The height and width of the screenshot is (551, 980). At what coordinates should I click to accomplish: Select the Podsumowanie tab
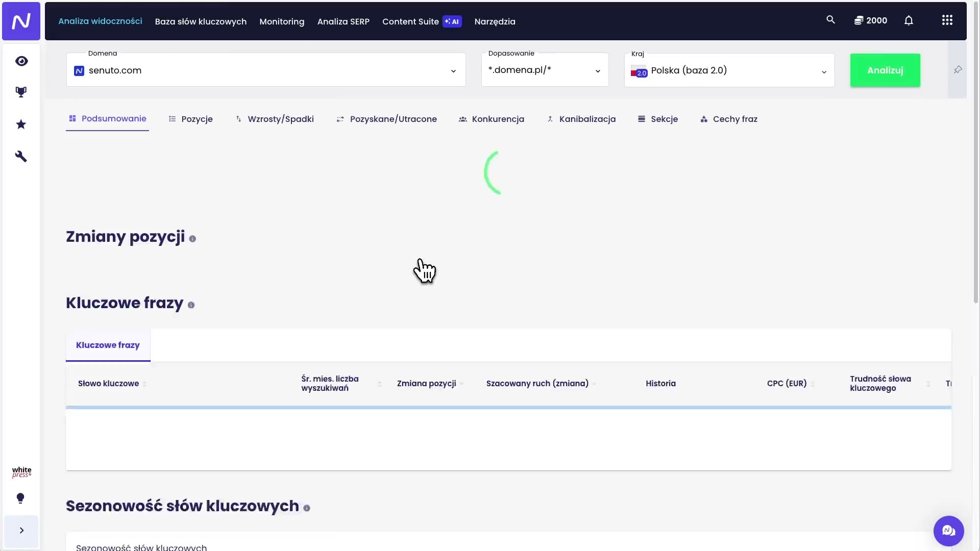click(x=107, y=118)
